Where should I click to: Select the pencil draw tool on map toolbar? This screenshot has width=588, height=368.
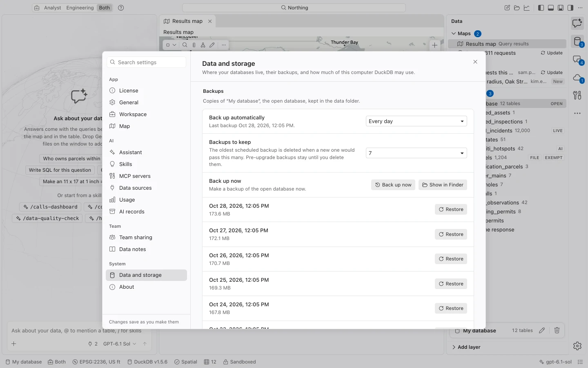click(x=212, y=45)
